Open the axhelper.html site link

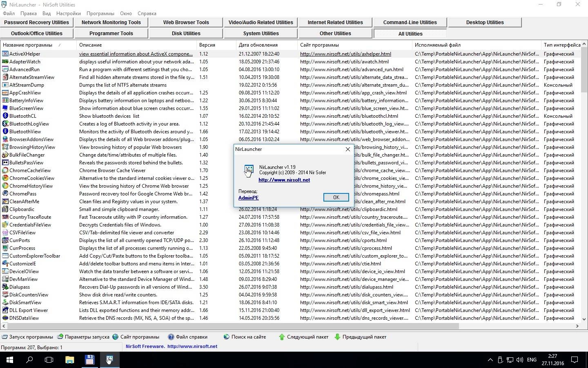click(345, 54)
